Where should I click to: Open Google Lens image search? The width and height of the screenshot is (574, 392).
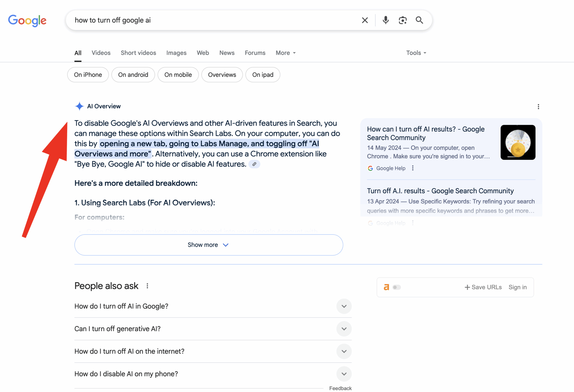pos(403,20)
